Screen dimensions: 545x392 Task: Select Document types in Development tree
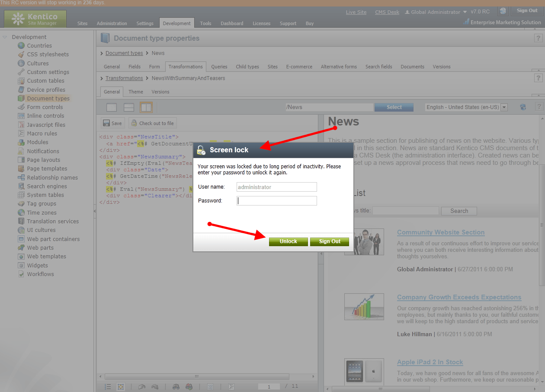click(48, 99)
